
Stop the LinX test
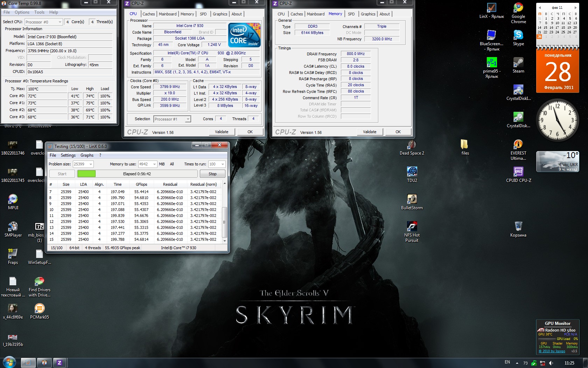tap(212, 174)
